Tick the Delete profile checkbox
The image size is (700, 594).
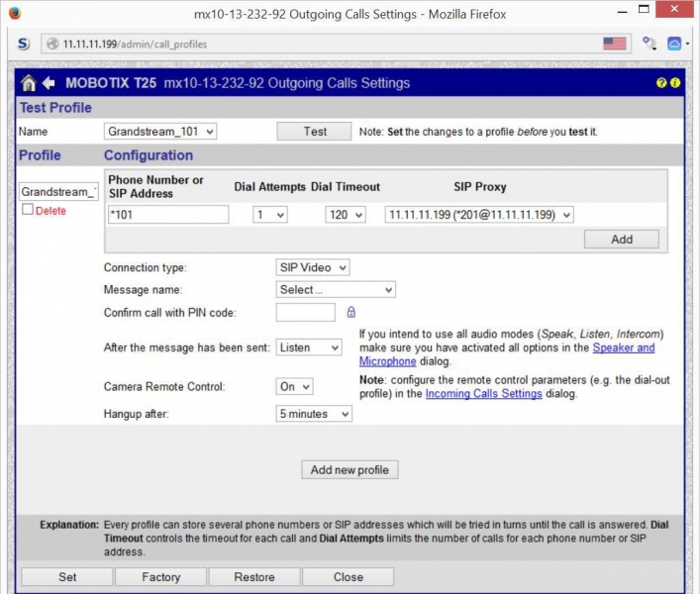(x=28, y=209)
